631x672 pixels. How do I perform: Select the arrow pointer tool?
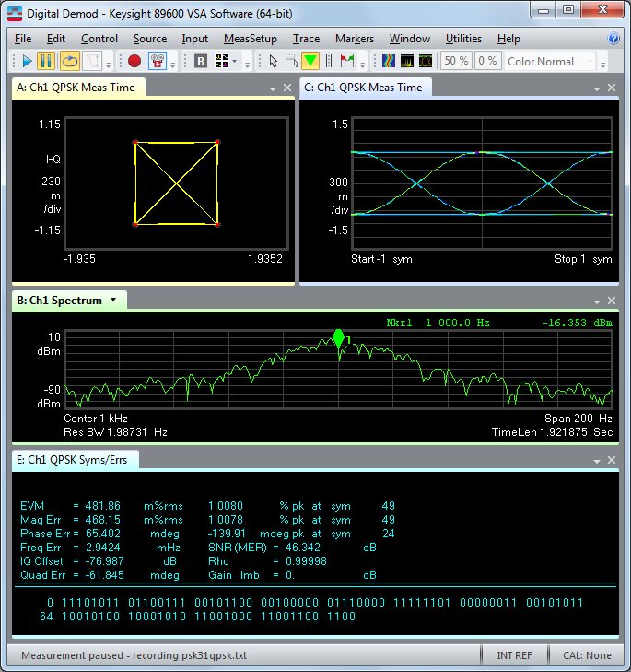[273, 62]
